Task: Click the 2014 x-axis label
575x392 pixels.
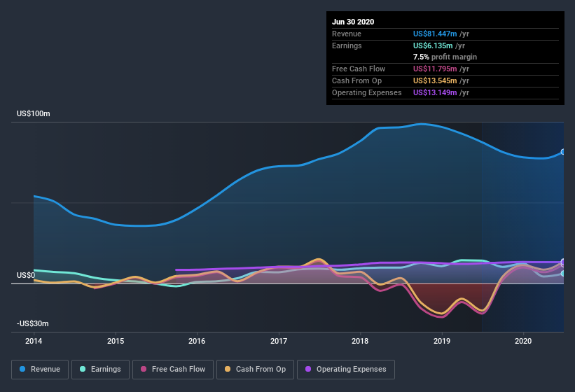Action: (x=34, y=341)
